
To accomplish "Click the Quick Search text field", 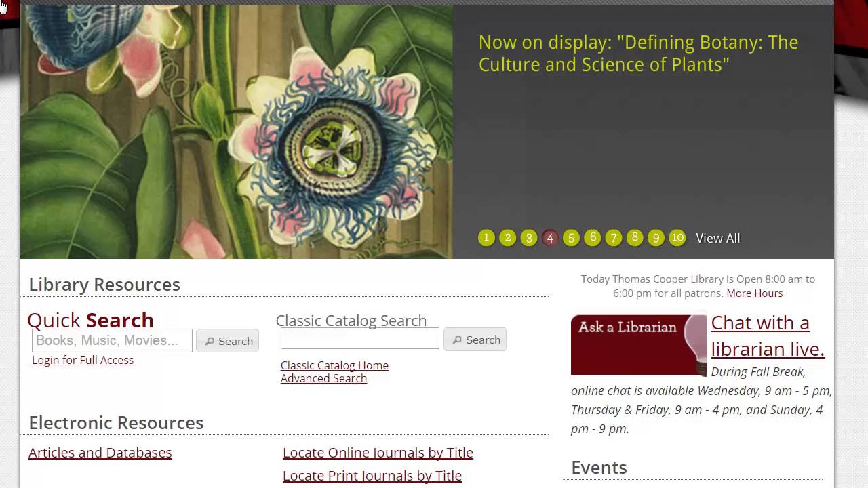I will [x=112, y=340].
